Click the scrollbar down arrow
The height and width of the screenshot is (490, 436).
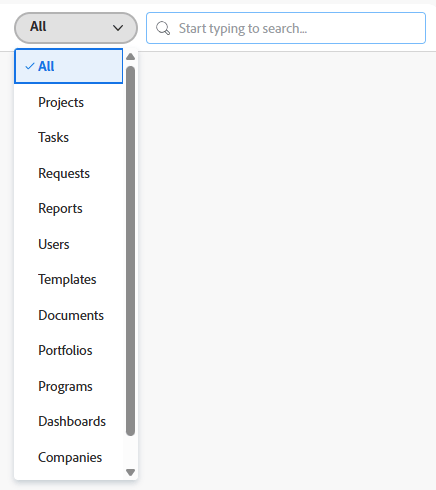131,472
